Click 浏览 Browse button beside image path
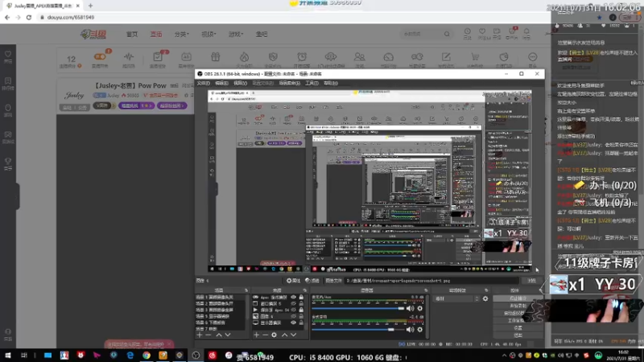Viewport: 644px width, 362px height. click(532, 281)
